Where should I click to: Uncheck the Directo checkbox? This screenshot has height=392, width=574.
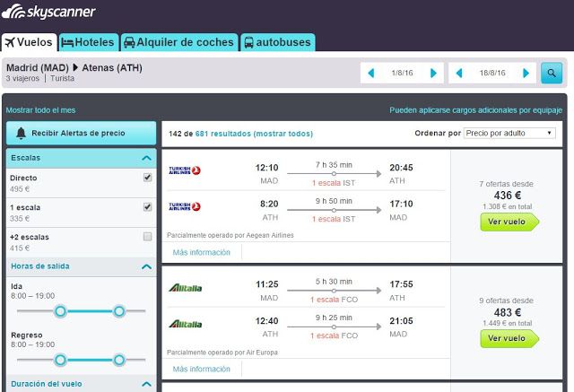point(147,178)
